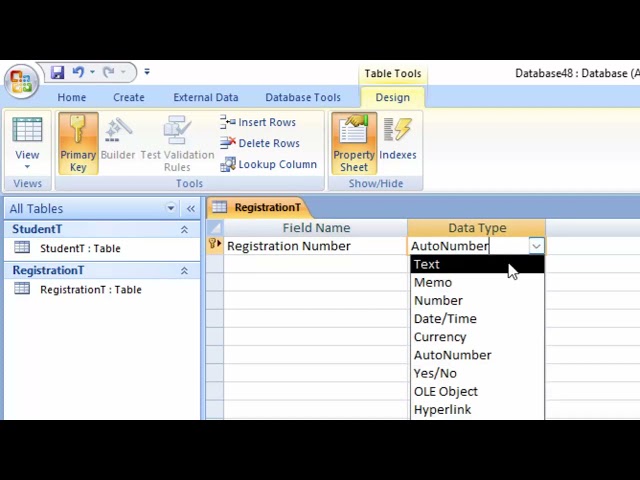
Task: Toggle the Property Sheet pane
Action: [354, 143]
